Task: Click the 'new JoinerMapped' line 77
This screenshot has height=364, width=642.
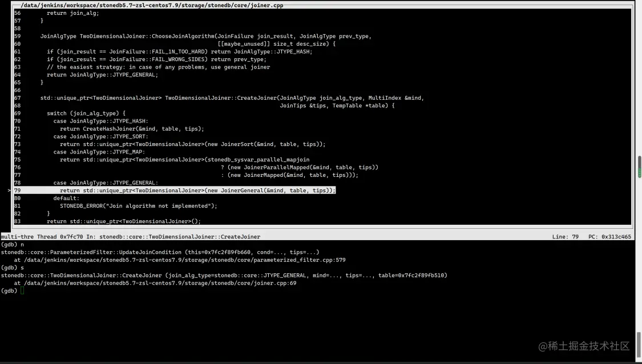Action: tap(290, 175)
